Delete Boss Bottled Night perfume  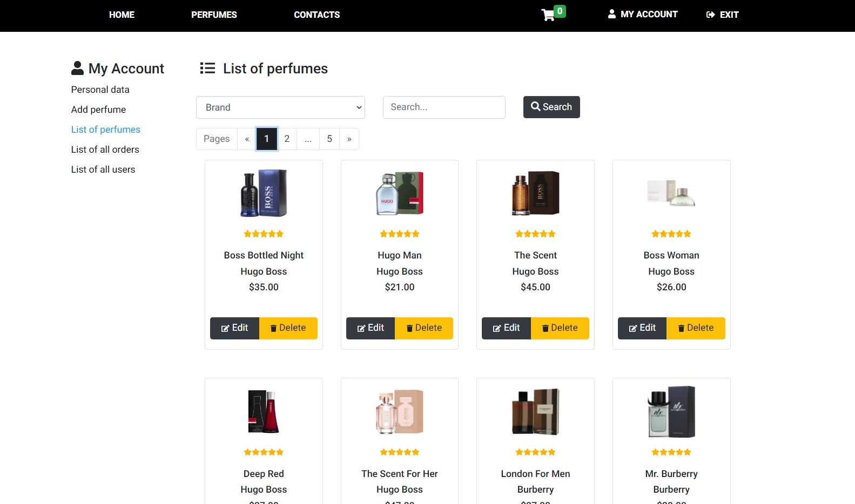pos(288,328)
